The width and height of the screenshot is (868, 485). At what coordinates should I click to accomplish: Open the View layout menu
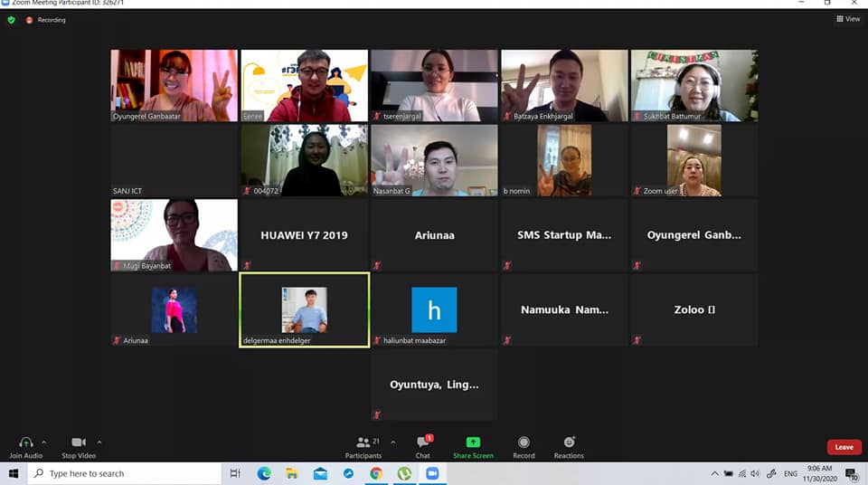848,19
